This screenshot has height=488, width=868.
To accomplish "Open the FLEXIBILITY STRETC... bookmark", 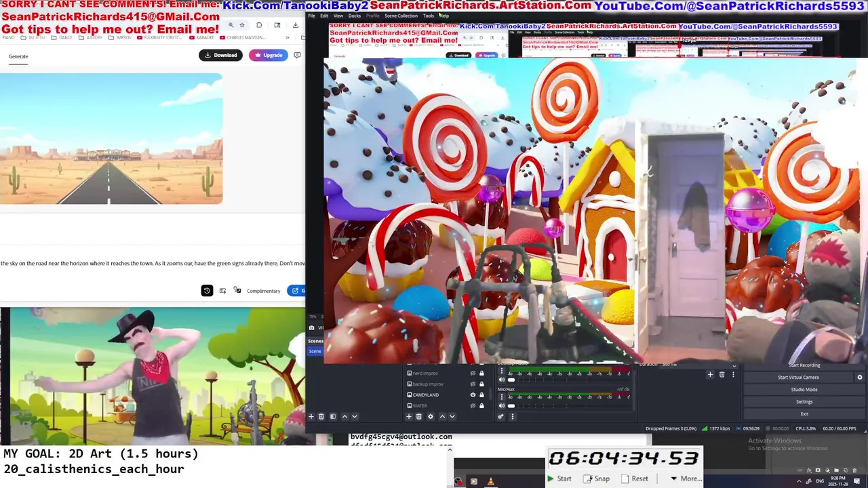I will [159, 37].
